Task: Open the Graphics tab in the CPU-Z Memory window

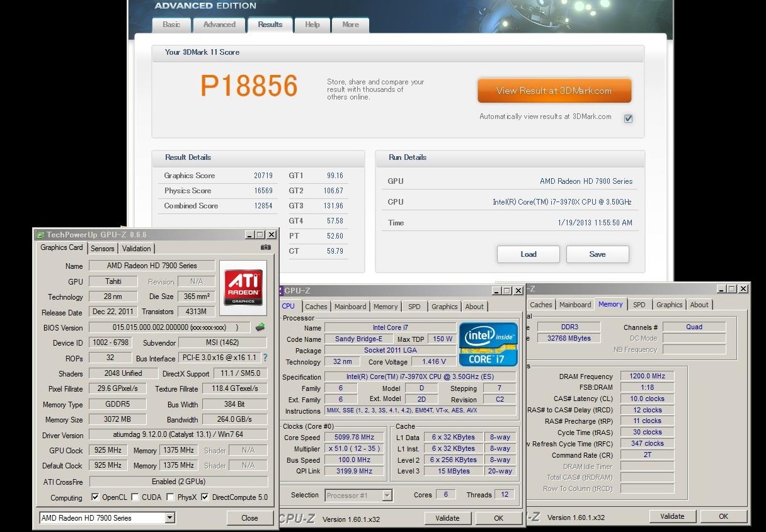Action: pos(670,305)
